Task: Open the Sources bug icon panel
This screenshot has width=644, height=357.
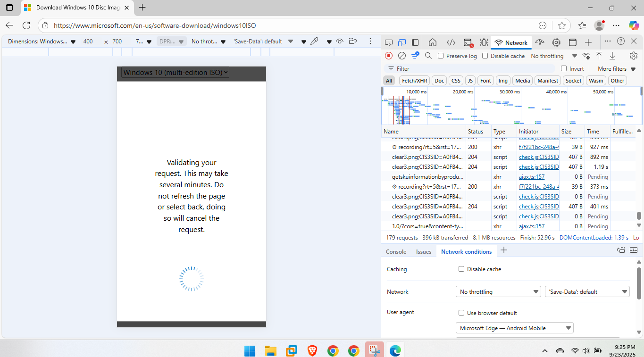Action: tap(484, 42)
